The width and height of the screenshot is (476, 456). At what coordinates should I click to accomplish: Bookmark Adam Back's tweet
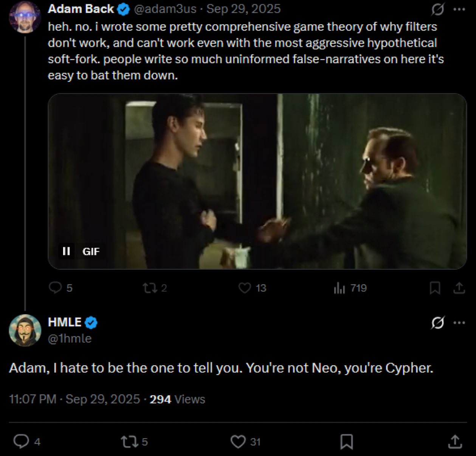coord(435,288)
